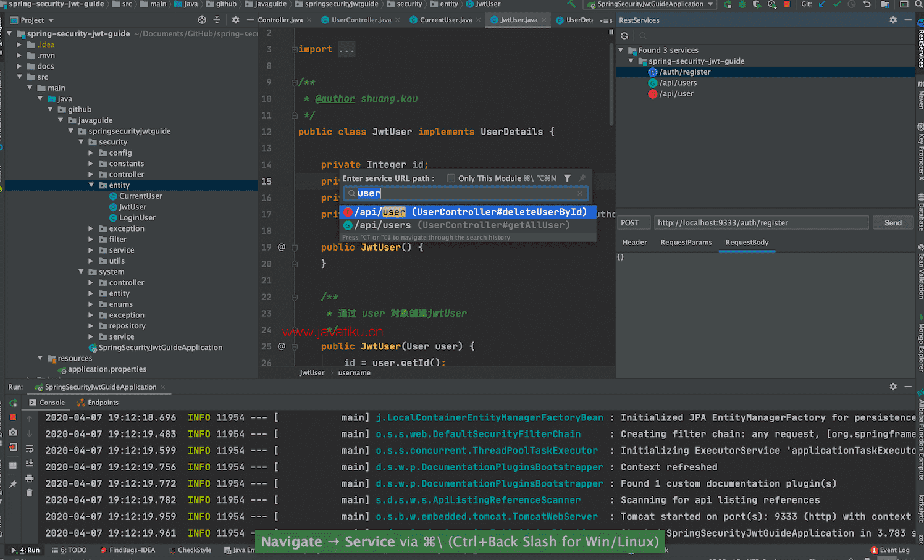
Task: Open the 6: TODO tool window
Action: pos(69,550)
